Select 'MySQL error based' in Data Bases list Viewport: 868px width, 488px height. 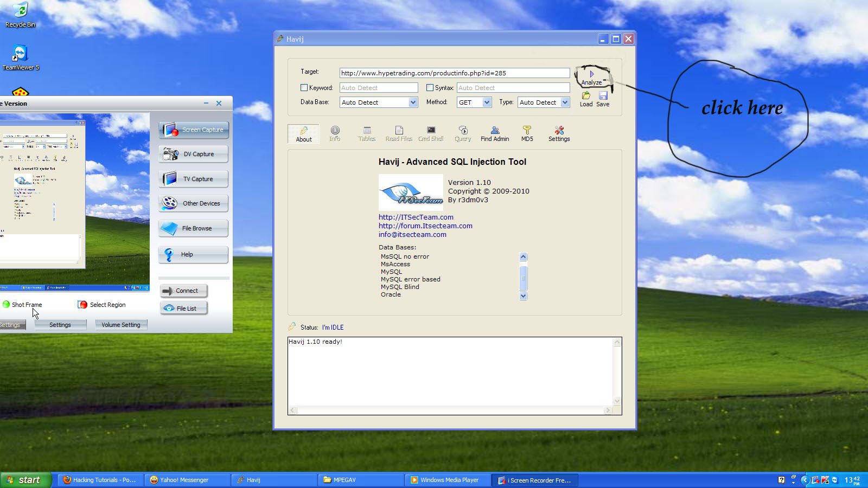coord(411,280)
